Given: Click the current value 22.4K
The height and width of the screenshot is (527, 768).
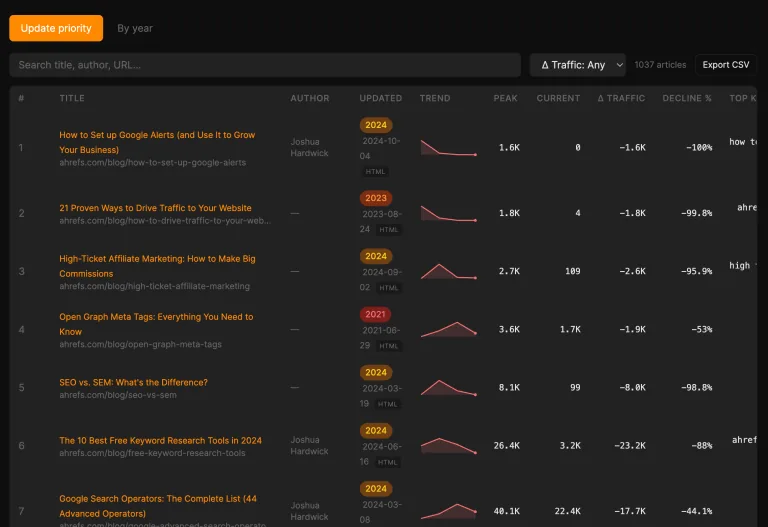Looking at the screenshot, I should [x=567, y=511].
